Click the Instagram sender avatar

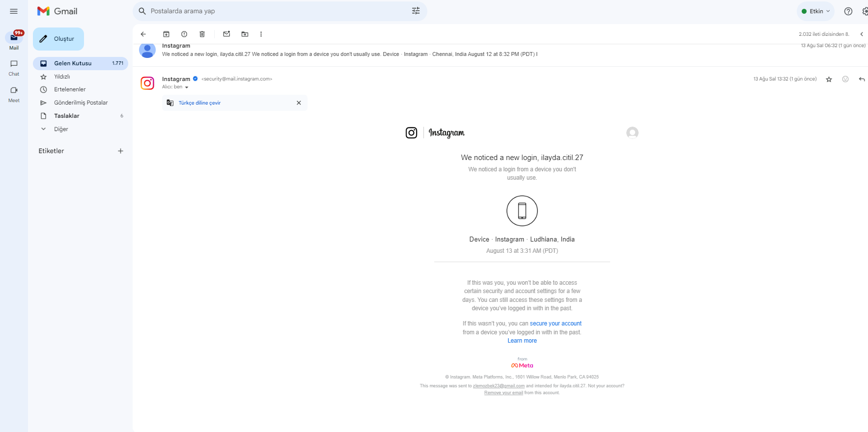[147, 83]
